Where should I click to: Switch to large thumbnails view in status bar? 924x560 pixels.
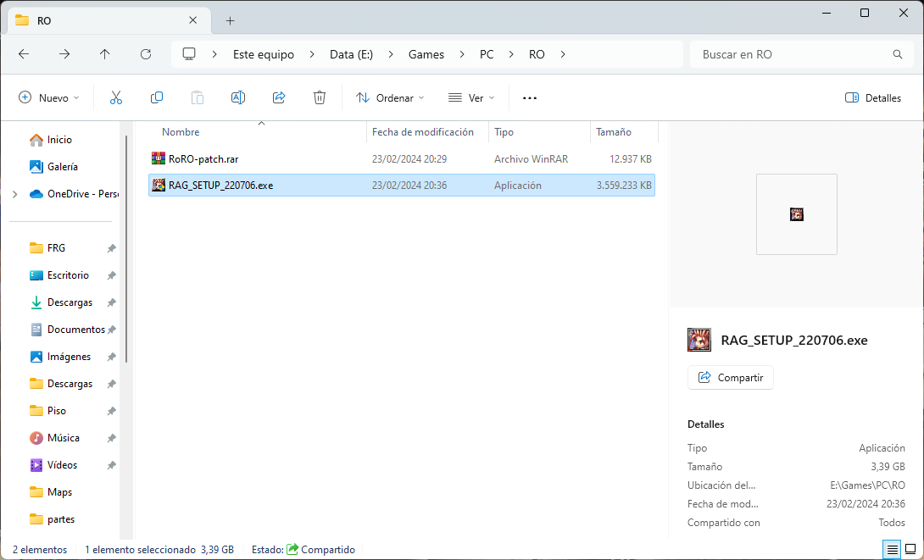(910, 550)
